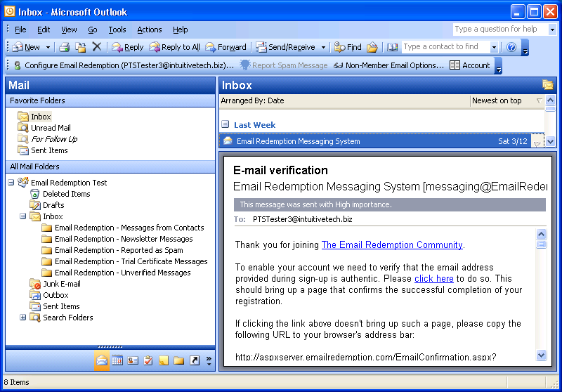562x392 pixels.
Task: Print the selected message with printer icon
Action: pos(65,47)
